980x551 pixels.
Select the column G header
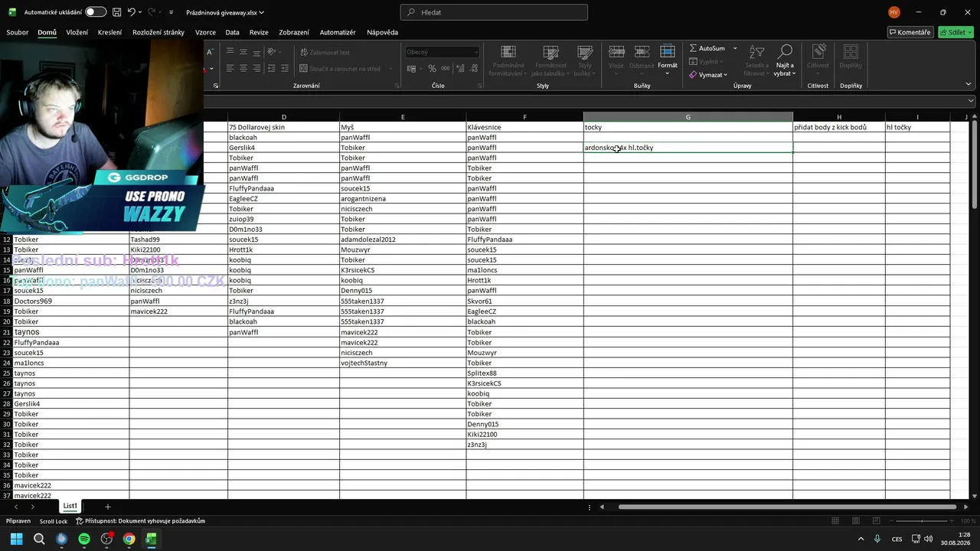click(688, 117)
